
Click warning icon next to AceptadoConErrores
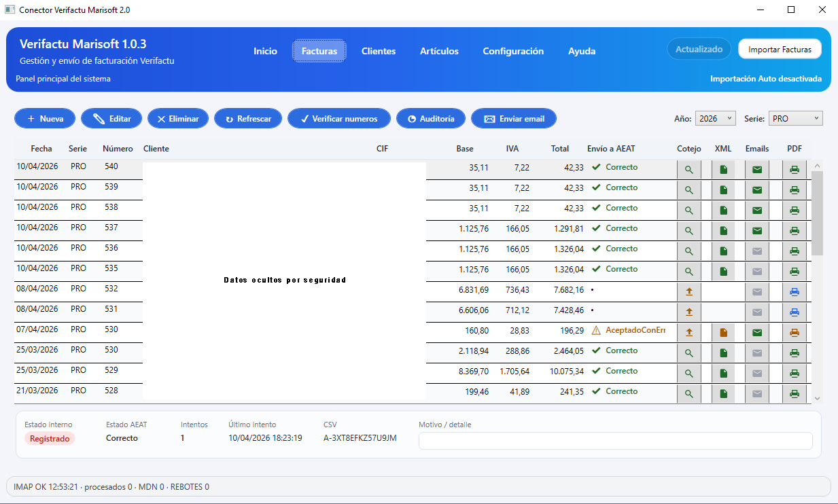596,330
